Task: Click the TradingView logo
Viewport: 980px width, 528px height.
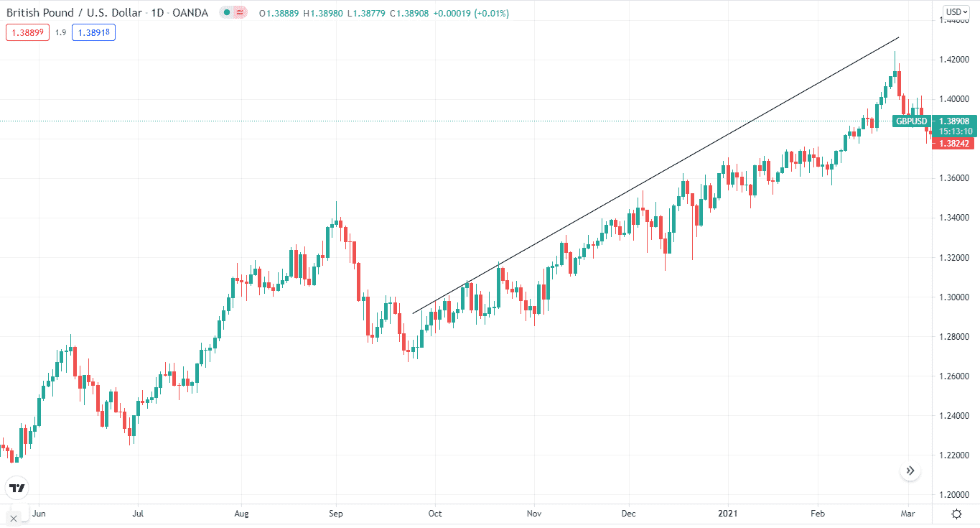Action: click(x=16, y=488)
